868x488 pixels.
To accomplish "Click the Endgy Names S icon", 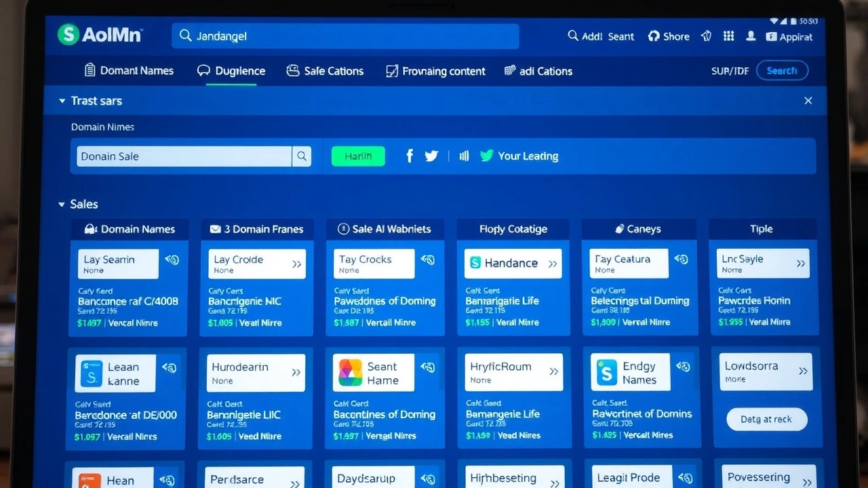I will pyautogui.click(x=606, y=373).
